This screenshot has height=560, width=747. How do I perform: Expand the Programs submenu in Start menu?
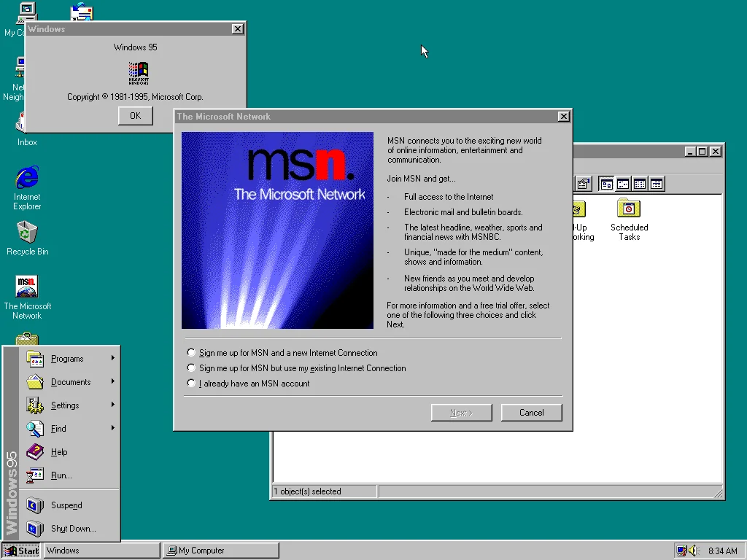pos(67,359)
